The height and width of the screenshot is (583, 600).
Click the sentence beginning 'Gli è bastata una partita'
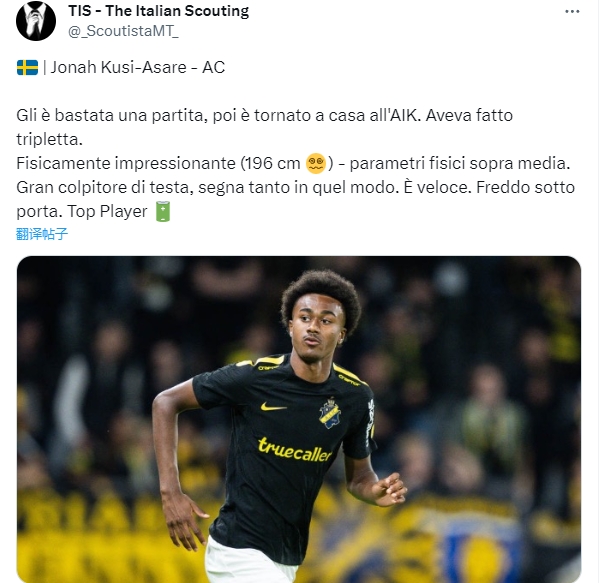[x=219, y=116]
